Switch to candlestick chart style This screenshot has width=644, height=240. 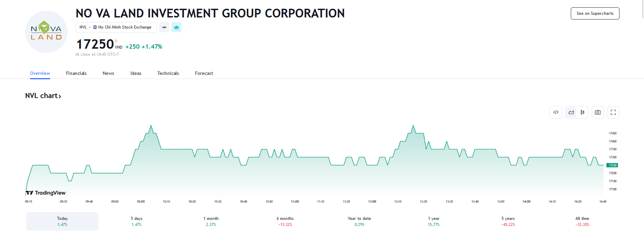click(583, 112)
